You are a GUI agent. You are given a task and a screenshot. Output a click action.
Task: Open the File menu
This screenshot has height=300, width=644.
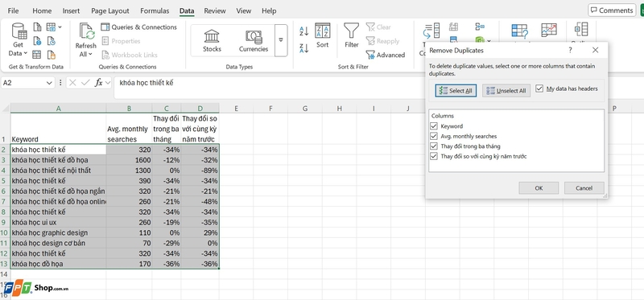(13, 11)
